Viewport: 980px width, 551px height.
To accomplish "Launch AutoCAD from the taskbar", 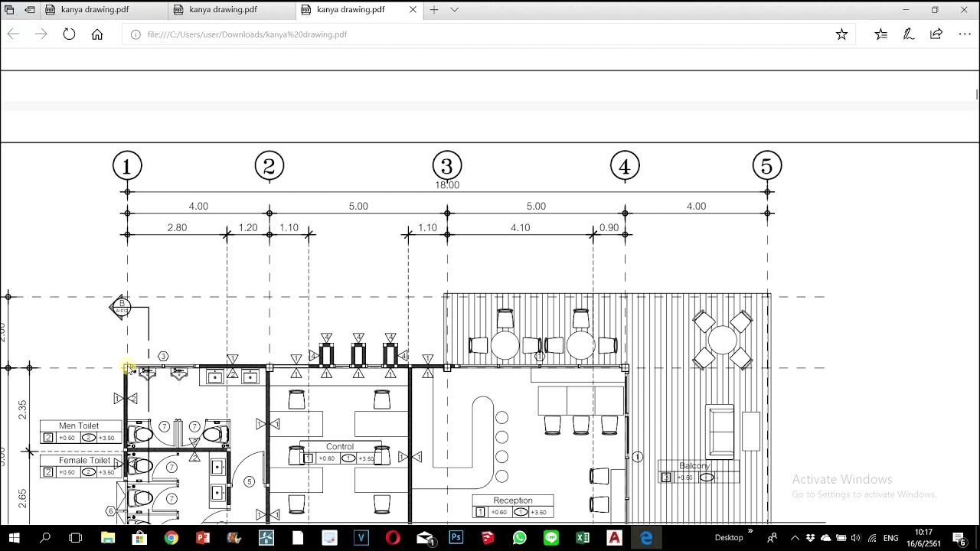I will coord(615,538).
